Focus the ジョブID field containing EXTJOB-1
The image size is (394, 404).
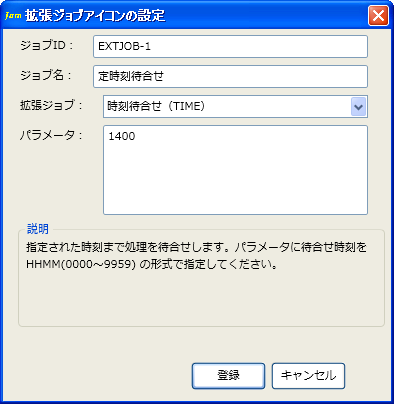click(x=230, y=47)
